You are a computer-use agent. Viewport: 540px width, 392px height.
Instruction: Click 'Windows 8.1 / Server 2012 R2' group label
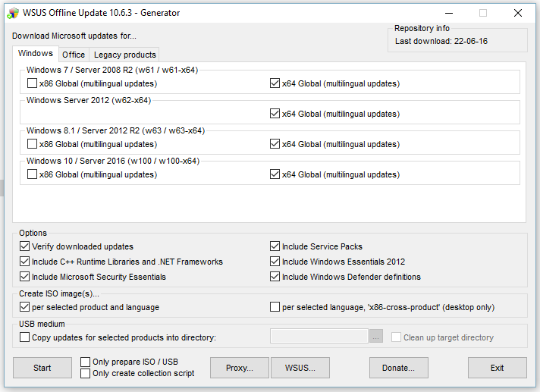coord(115,130)
